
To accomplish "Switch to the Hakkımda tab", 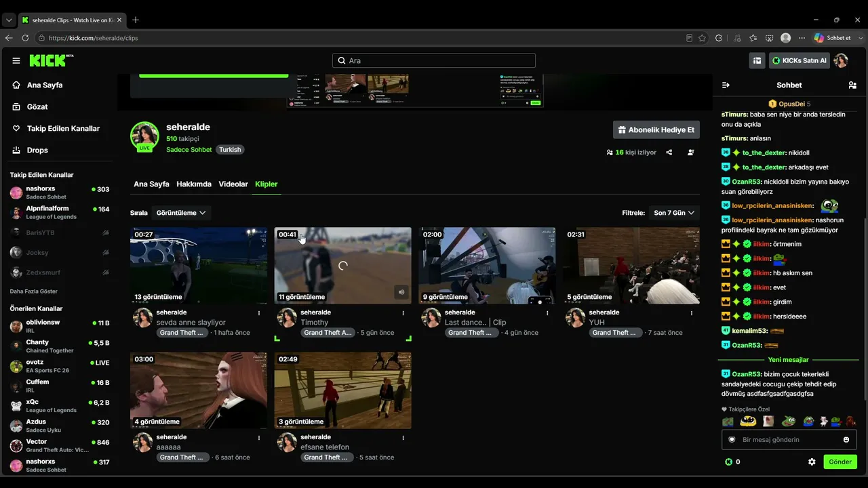I will (x=194, y=184).
